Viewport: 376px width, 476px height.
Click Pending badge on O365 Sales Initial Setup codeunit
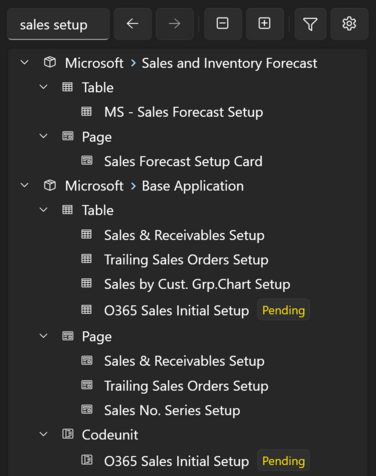[283, 461]
